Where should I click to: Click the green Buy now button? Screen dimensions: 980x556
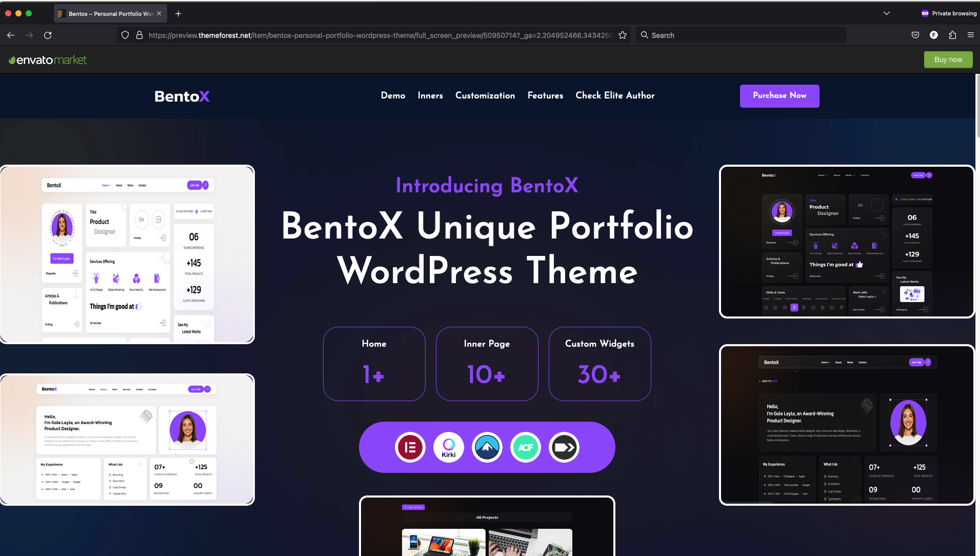point(948,59)
